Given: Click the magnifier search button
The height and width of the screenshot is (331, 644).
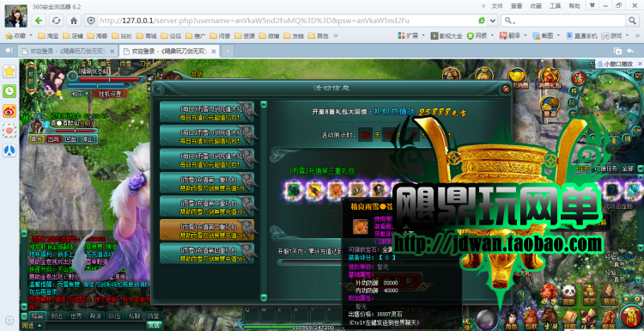Looking at the screenshot, I should 632,21.
